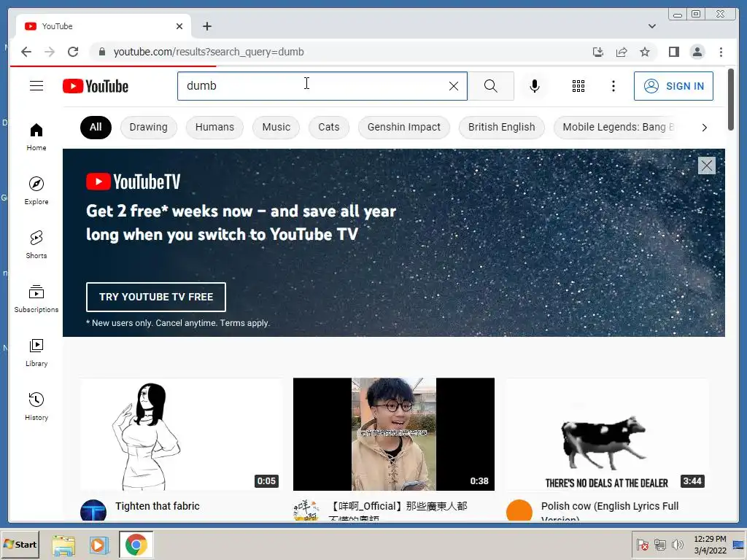This screenshot has width=747, height=560.
Task: Clear the search box with the X
Action: (454, 86)
